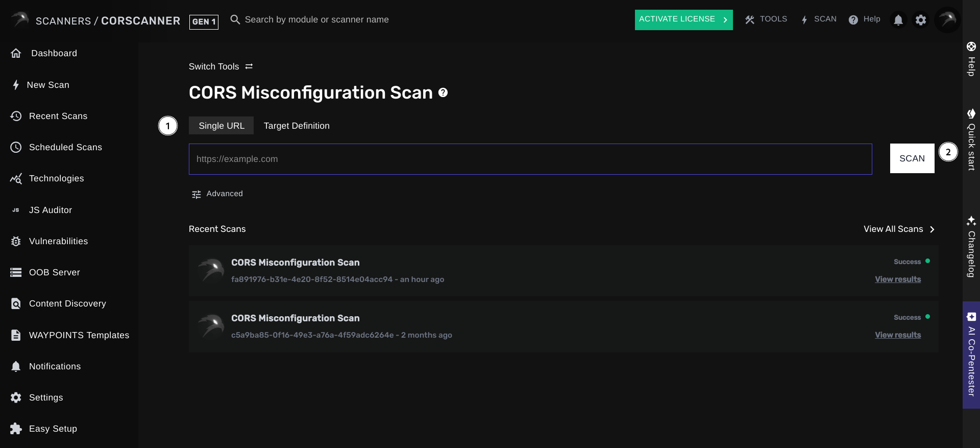
Task: Open the AI Co-Pentester side panel
Action: point(971,355)
